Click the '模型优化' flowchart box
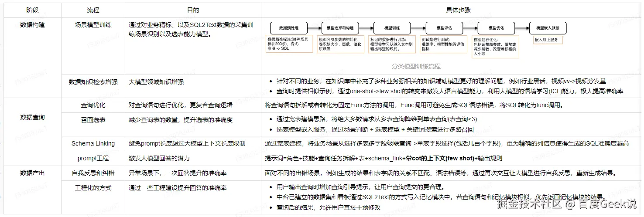Viewport: 644px width, 217px height. point(496,28)
